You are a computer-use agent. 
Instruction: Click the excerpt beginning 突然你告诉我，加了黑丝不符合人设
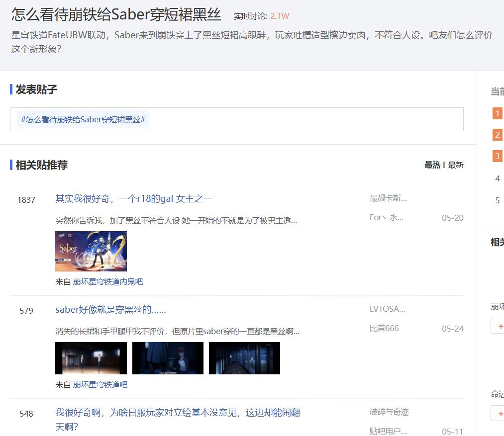click(x=176, y=220)
